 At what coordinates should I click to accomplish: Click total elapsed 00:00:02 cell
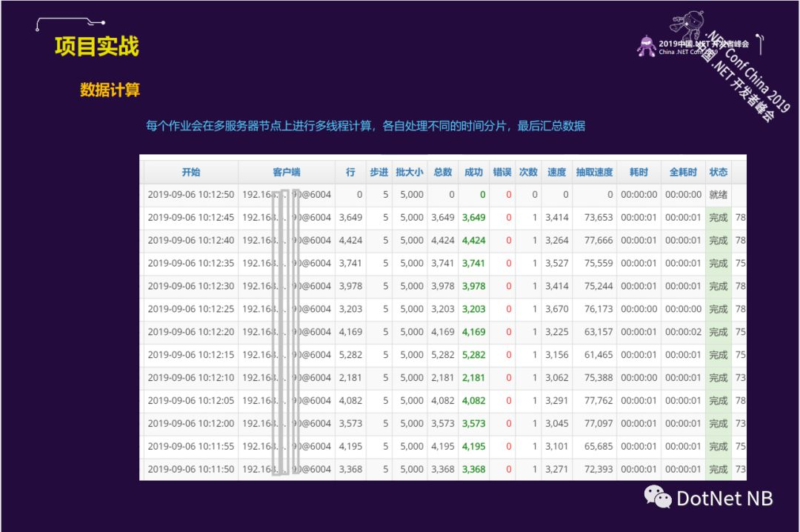[x=683, y=332]
